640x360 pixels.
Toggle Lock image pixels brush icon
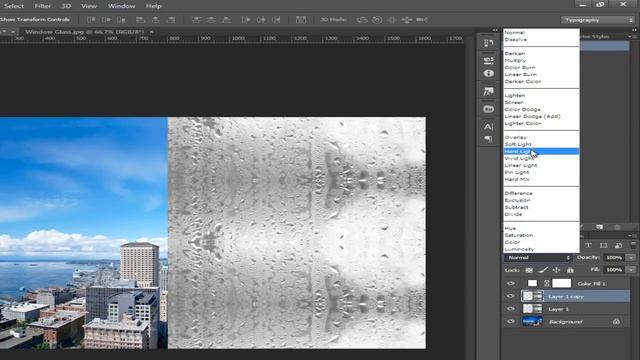click(x=542, y=270)
